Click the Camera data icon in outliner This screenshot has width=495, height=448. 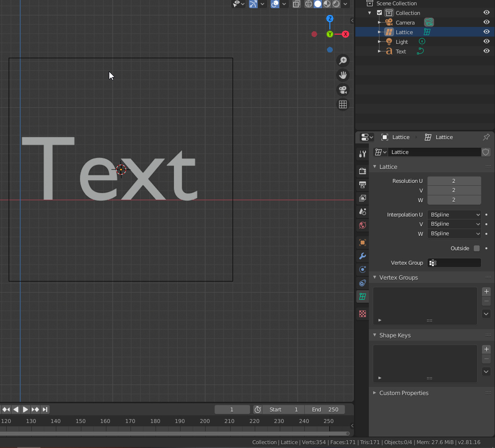(x=429, y=23)
